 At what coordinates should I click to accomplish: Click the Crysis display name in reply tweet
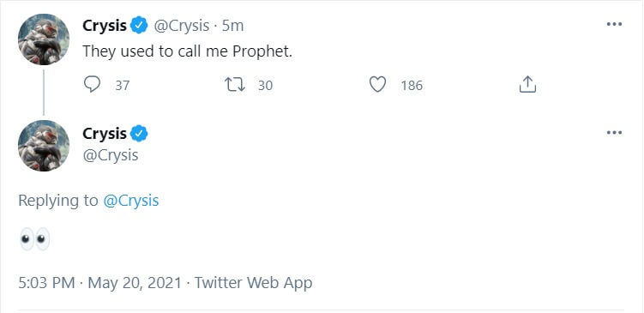click(x=105, y=135)
